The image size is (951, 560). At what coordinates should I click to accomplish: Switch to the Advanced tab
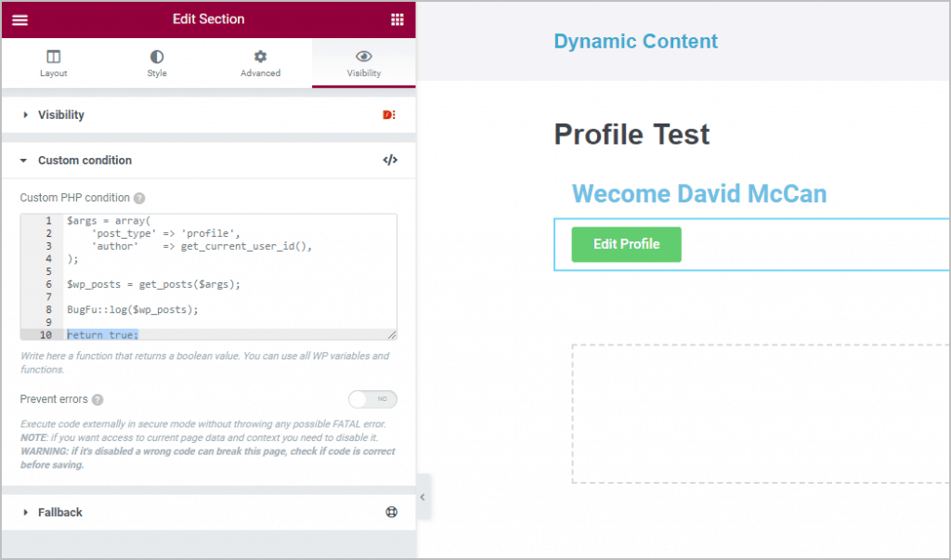coord(260,64)
